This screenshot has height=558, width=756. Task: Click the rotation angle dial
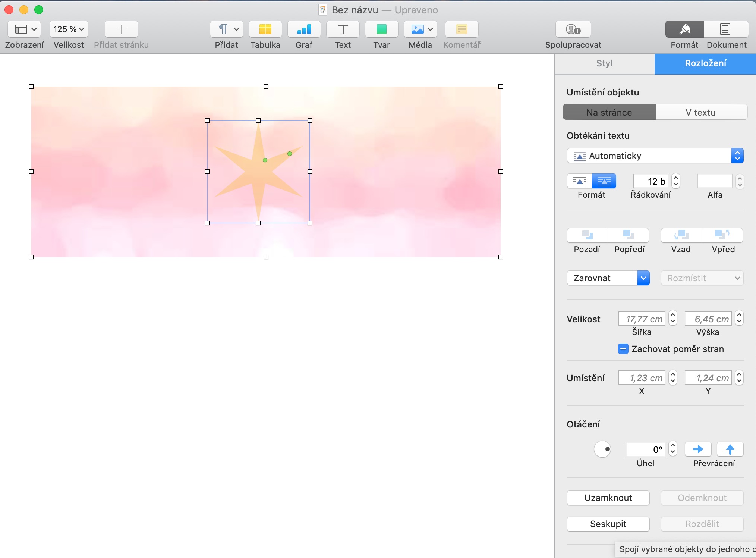(x=602, y=449)
